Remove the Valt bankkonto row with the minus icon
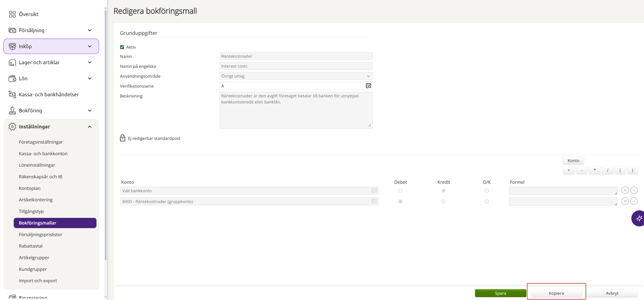This screenshot has height=300, width=644. tap(634, 190)
